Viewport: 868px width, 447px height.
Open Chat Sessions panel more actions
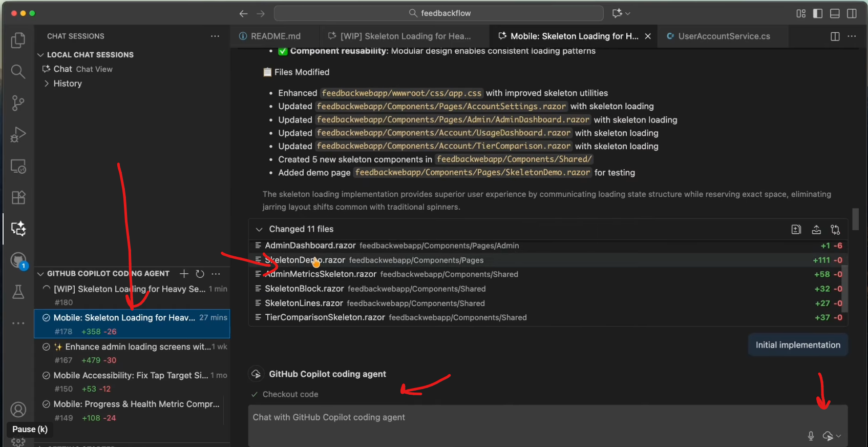pyautogui.click(x=215, y=36)
